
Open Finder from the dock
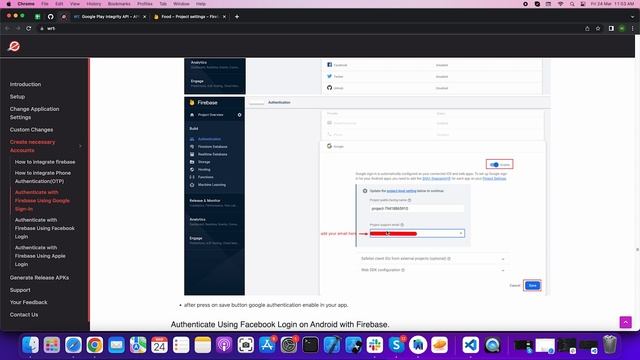[30, 345]
